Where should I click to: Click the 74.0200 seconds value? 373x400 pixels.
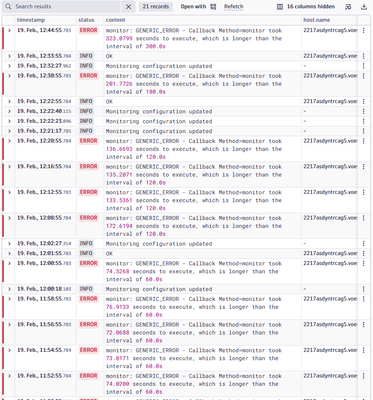(x=118, y=384)
